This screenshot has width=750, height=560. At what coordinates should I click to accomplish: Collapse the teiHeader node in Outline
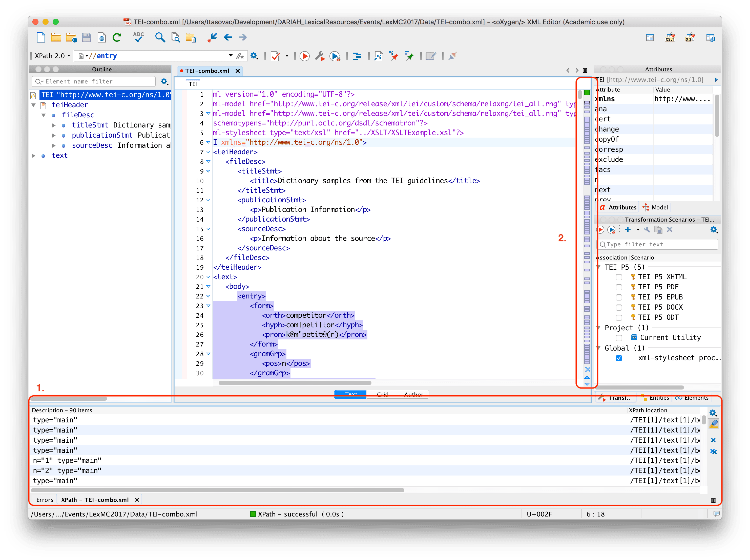[33, 105]
